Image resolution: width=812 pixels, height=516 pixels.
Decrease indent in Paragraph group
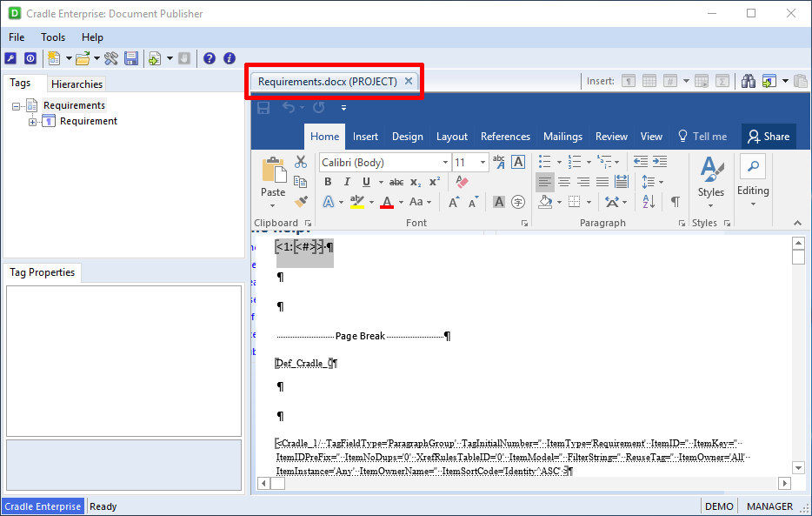click(x=641, y=162)
